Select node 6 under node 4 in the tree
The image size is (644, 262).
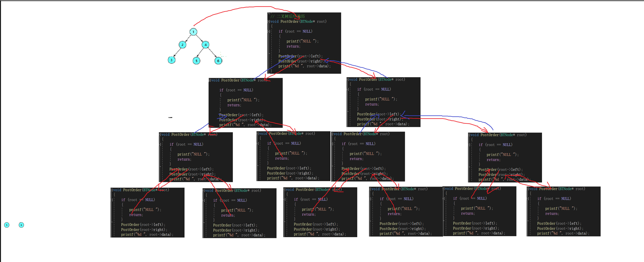[x=218, y=61]
